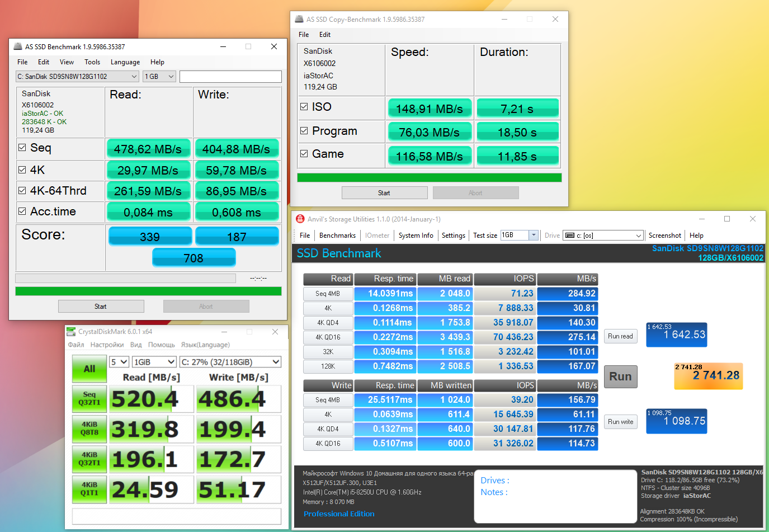
Task: Click Start in the Copy-Benchmark window
Action: coord(385,193)
